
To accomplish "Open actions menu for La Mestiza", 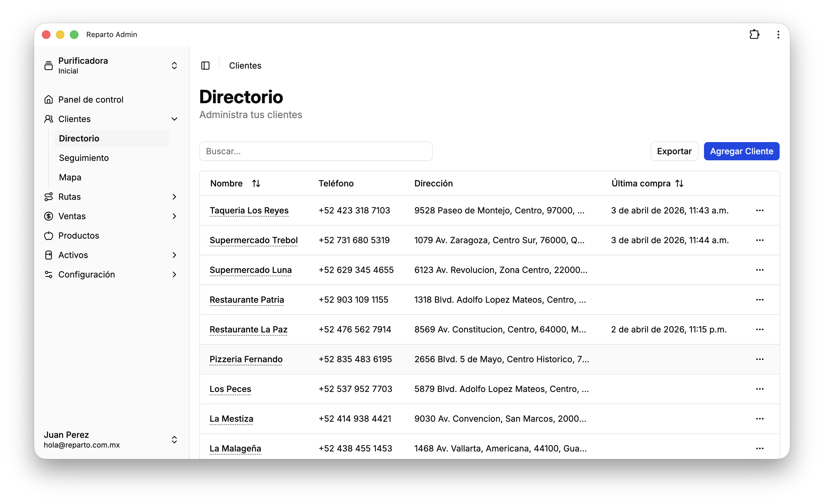I will click(x=760, y=419).
